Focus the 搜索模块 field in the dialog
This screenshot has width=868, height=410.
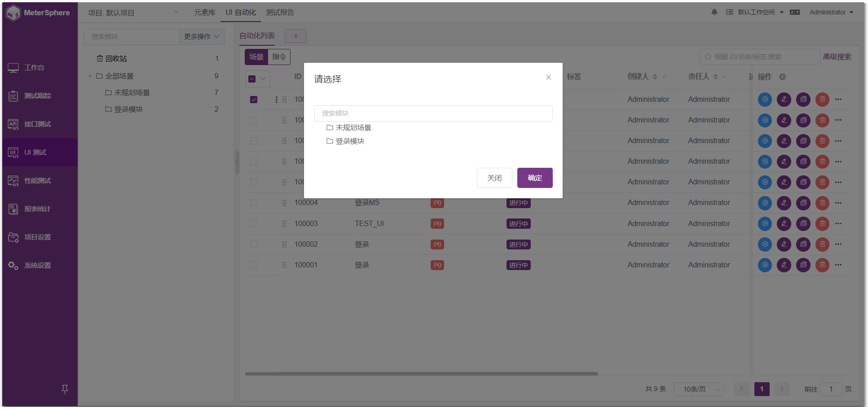point(433,113)
